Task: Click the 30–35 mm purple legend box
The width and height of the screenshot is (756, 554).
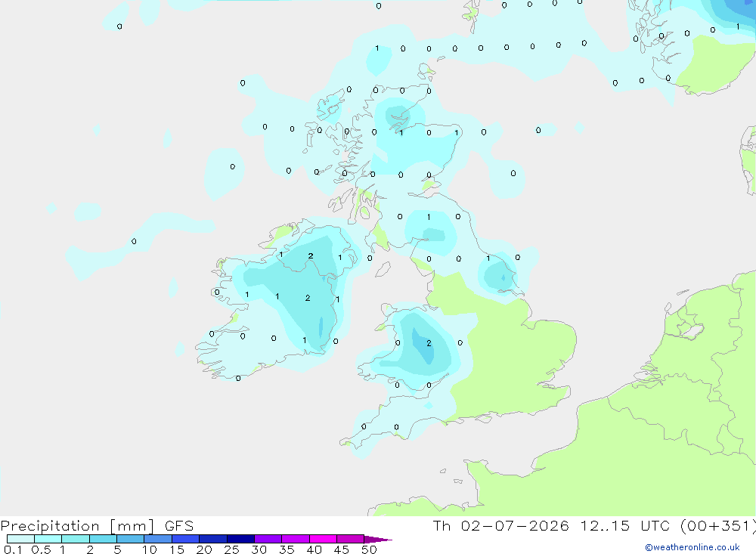Action: point(268,539)
